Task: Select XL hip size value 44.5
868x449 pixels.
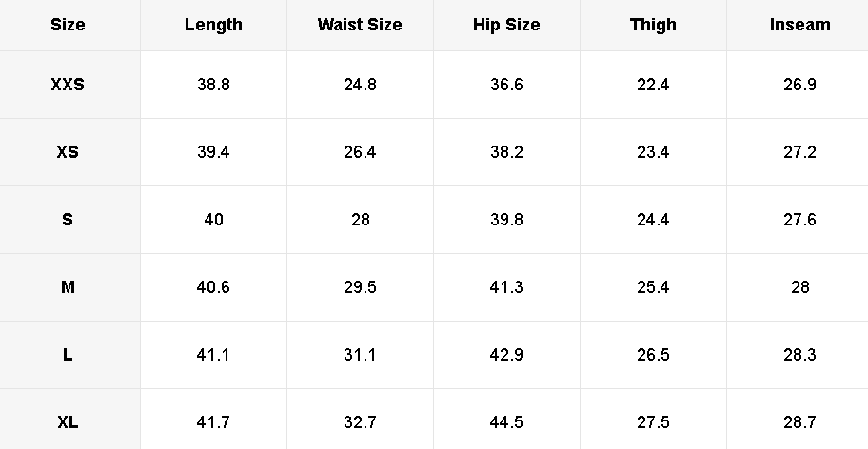Action: [506, 422]
